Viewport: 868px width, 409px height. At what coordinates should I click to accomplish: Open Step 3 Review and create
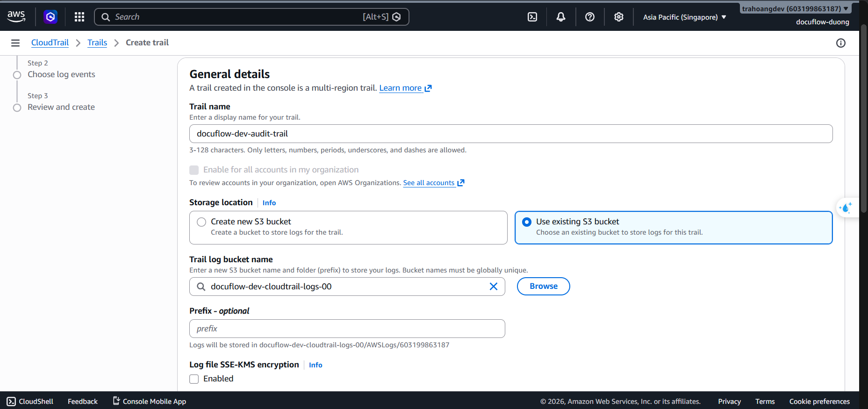[61, 107]
